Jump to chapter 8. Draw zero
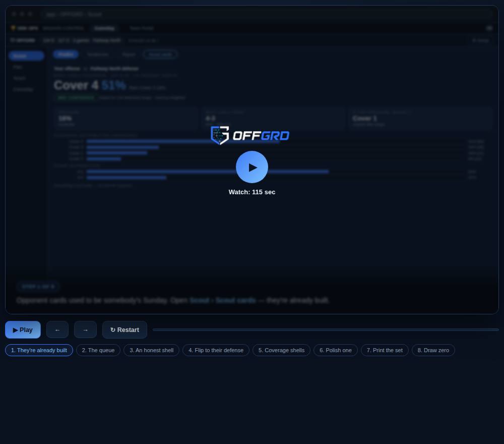The width and height of the screenshot is (504, 444). point(433,350)
